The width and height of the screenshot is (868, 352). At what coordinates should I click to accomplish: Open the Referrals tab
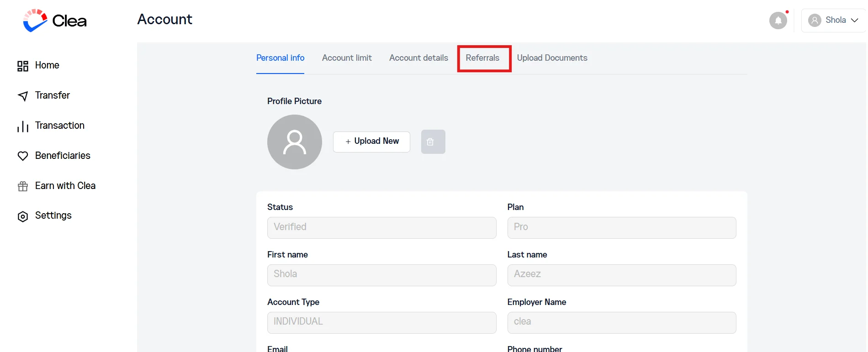coord(482,58)
